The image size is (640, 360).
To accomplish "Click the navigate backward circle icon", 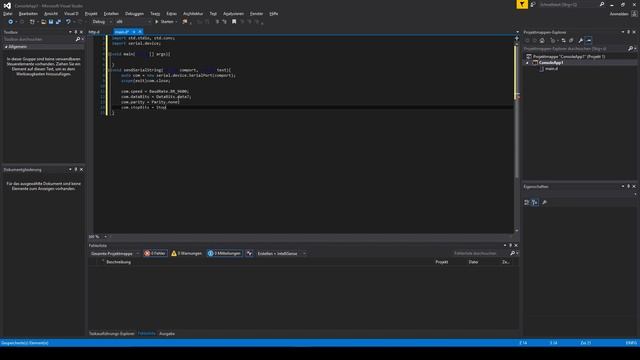I will click(10, 22).
